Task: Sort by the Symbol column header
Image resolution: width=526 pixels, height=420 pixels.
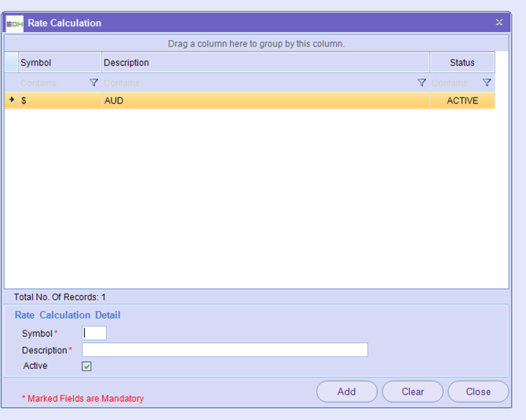Action: point(60,63)
